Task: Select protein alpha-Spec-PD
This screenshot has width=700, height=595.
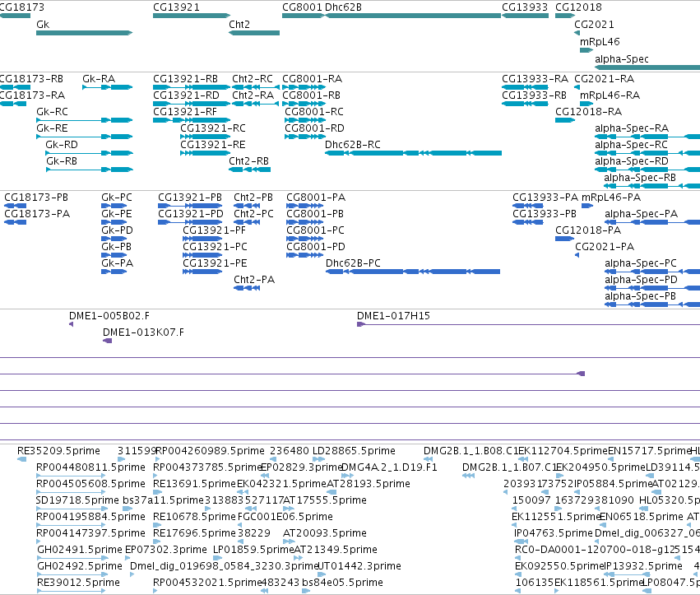Action: click(641, 280)
